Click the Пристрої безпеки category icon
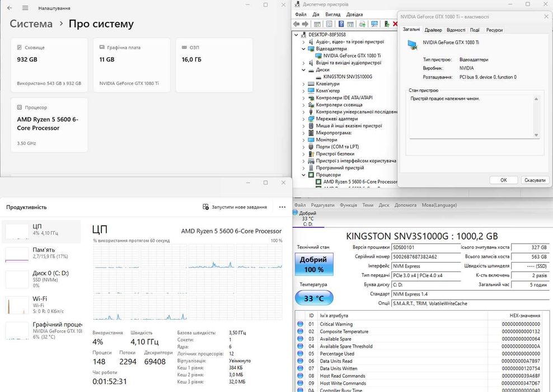 (x=311, y=154)
